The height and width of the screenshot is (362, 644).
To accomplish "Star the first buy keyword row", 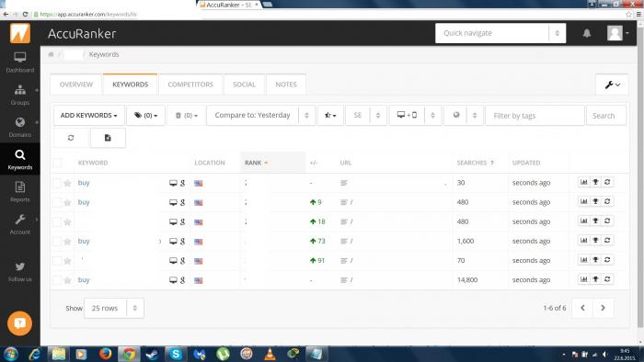I will tap(67, 183).
